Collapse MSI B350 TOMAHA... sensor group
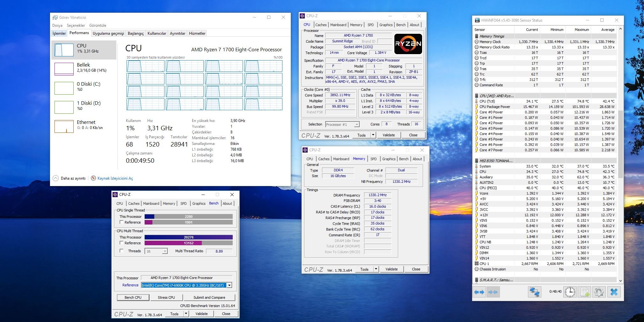644x322 pixels. [x=477, y=161]
